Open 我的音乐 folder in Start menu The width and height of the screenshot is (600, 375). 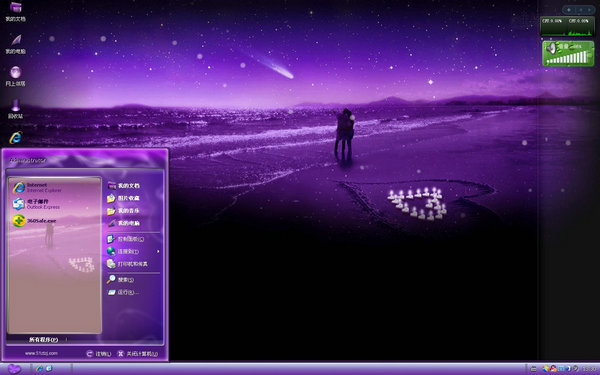point(123,211)
